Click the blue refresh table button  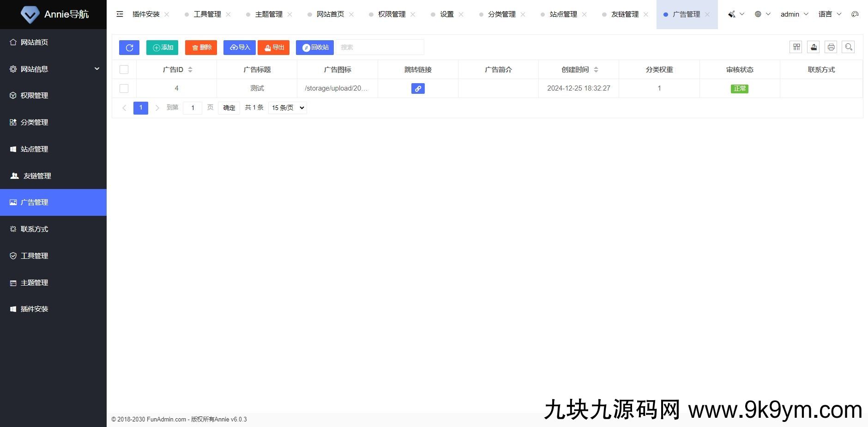click(129, 48)
